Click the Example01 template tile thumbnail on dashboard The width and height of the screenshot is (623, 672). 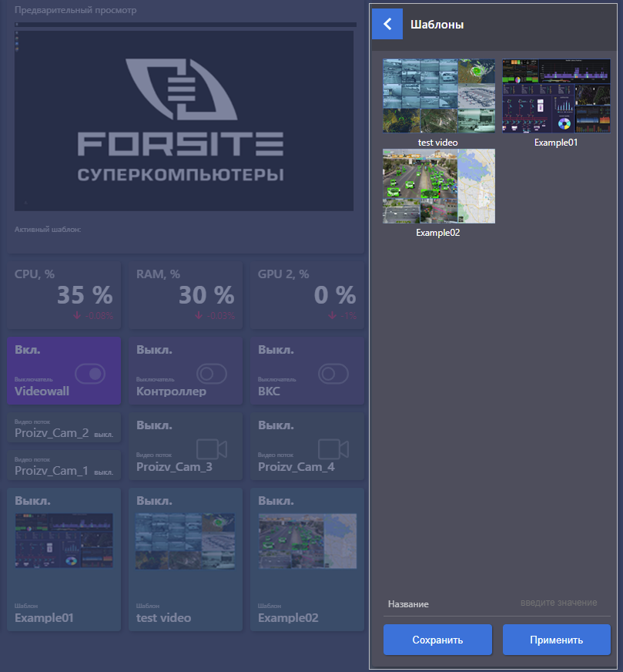click(x=64, y=540)
